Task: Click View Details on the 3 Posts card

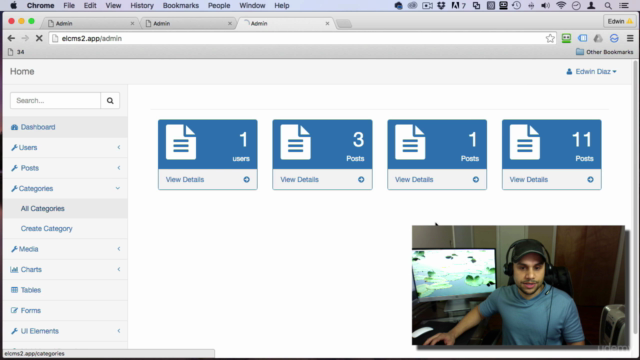Action: [300, 180]
